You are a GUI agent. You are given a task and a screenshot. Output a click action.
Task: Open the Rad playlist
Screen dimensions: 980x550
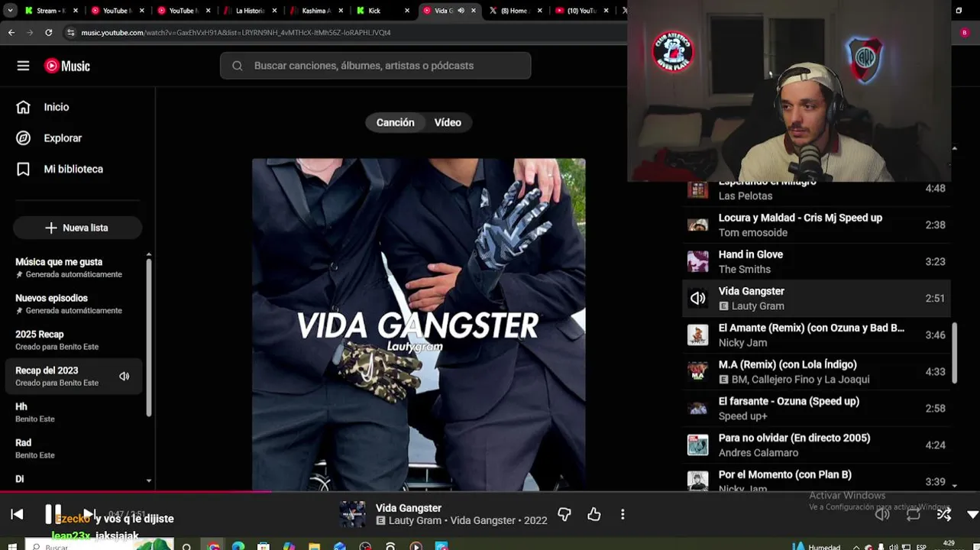click(x=74, y=448)
